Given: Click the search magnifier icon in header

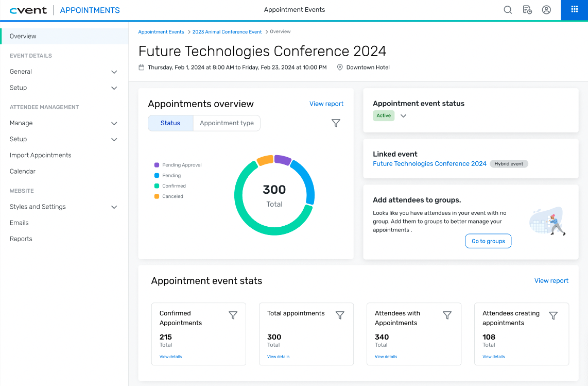Looking at the screenshot, I should click(x=508, y=10).
